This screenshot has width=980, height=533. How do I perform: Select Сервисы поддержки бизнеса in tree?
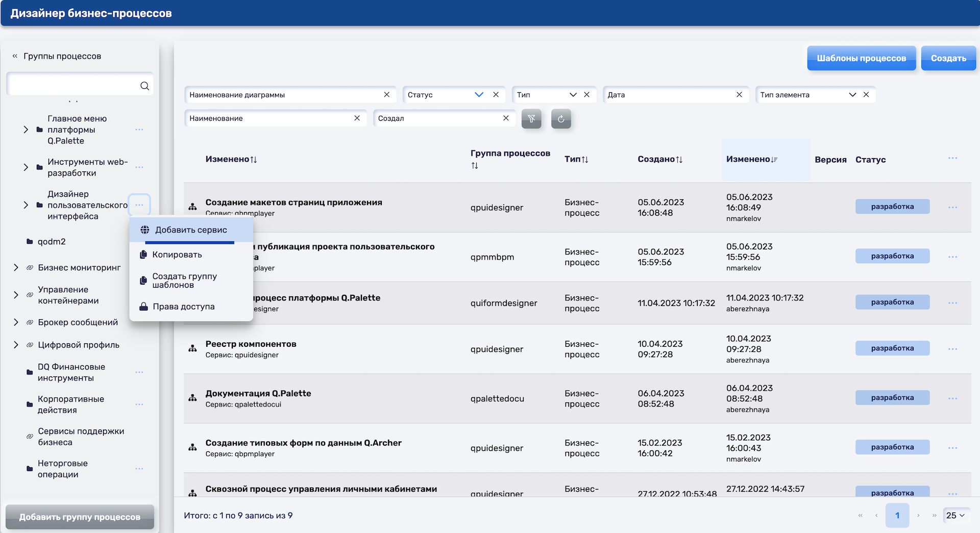[81, 437]
